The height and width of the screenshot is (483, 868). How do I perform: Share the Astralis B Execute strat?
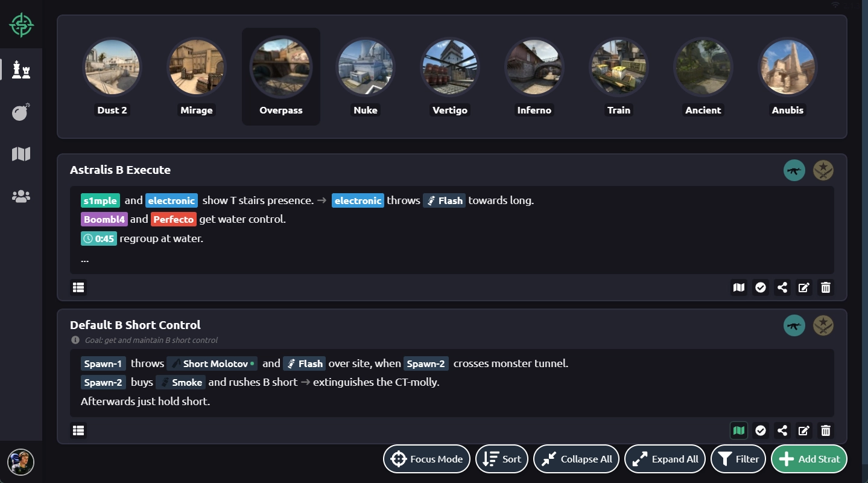pos(782,287)
